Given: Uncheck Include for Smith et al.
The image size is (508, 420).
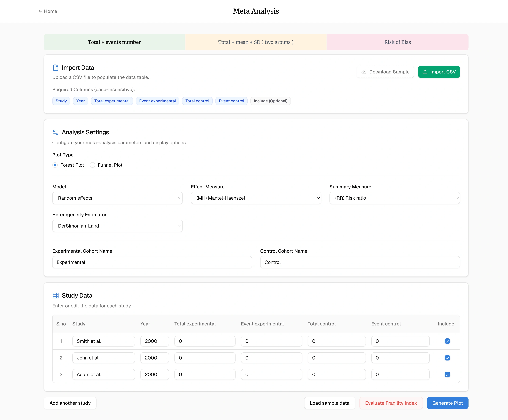Looking at the screenshot, I should tap(447, 341).
